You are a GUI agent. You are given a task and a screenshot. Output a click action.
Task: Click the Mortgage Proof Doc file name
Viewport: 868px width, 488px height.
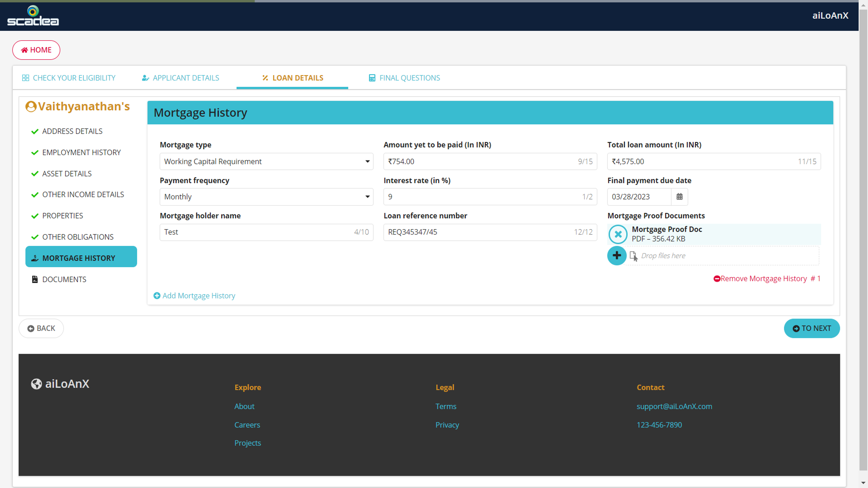click(667, 229)
